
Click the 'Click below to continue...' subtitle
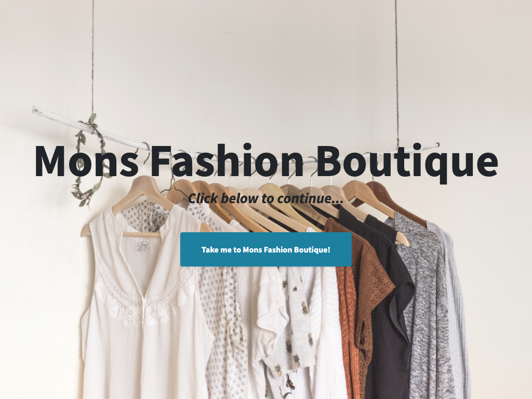click(x=266, y=198)
